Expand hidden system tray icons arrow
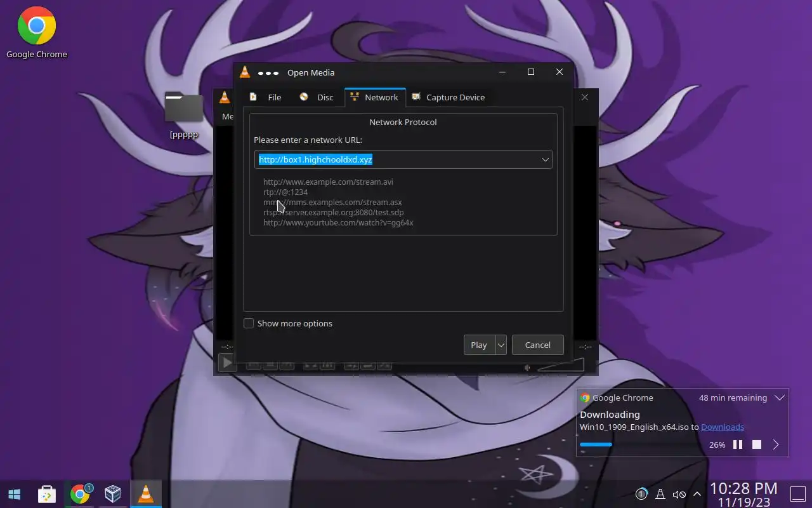This screenshot has height=508, width=812. pos(697,494)
